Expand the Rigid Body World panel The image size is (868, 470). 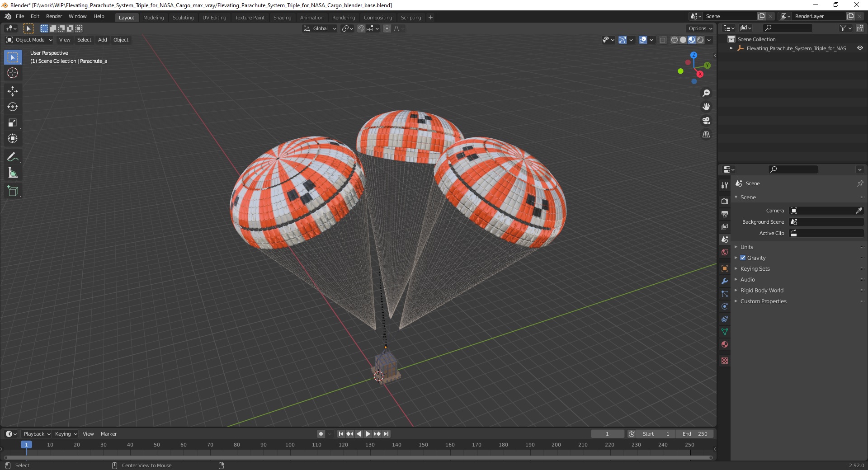pos(762,290)
